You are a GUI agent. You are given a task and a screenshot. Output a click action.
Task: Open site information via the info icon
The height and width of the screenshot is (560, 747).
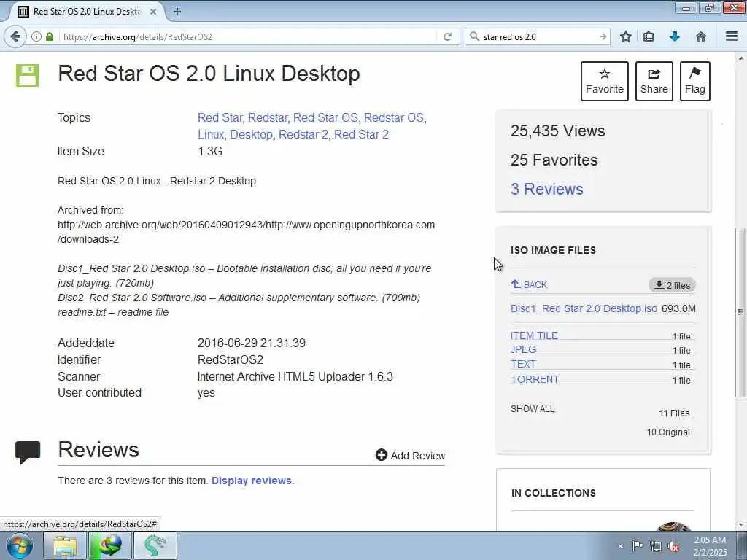click(x=36, y=36)
